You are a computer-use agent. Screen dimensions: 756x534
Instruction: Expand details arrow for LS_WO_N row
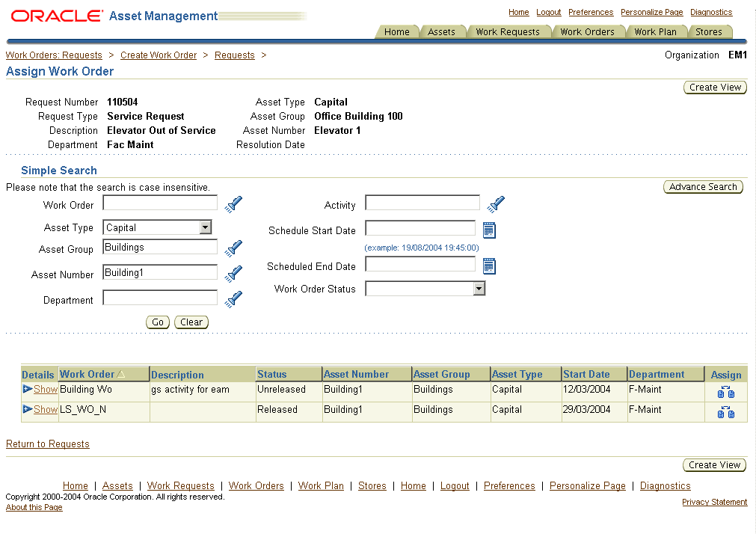point(28,409)
